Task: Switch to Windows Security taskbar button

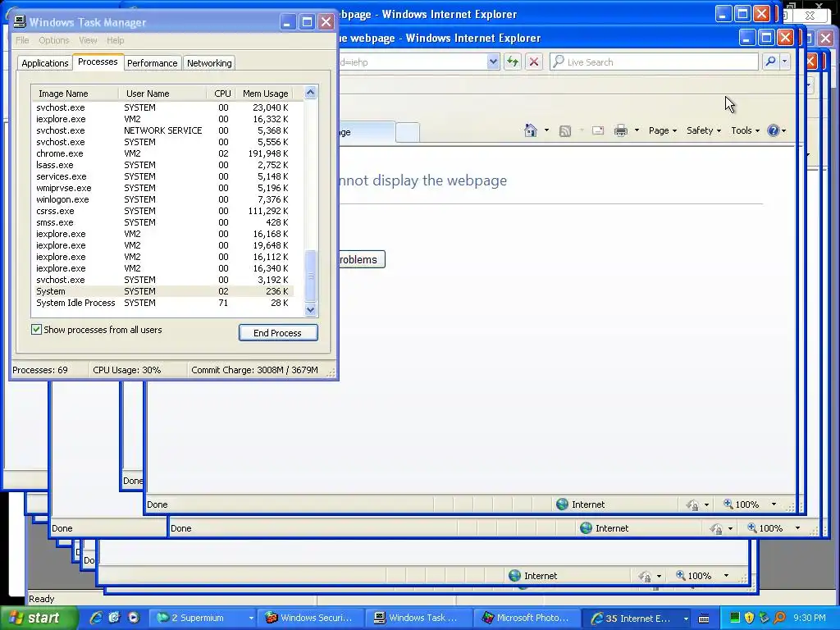Action: pyautogui.click(x=311, y=618)
